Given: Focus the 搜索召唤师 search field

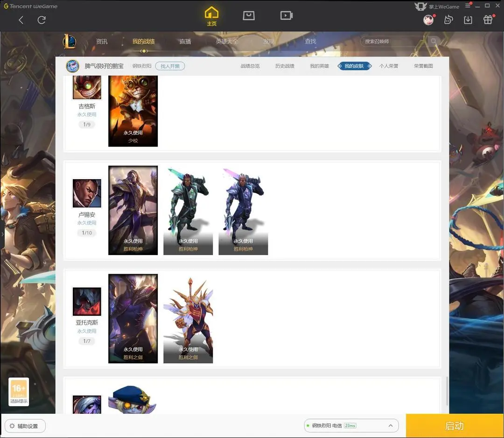Looking at the screenshot, I should (395, 42).
